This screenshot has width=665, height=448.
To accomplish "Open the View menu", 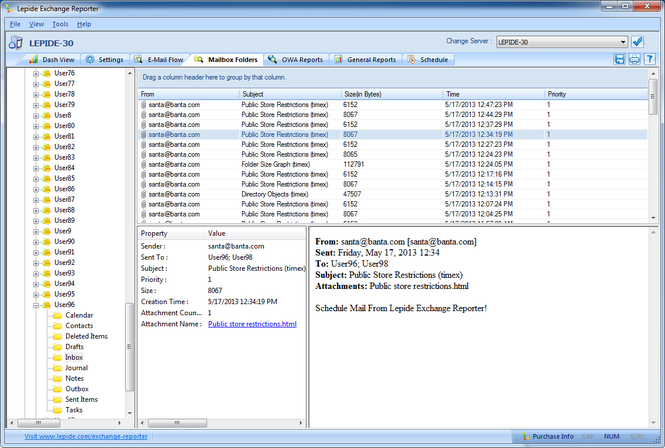I will click(36, 24).
